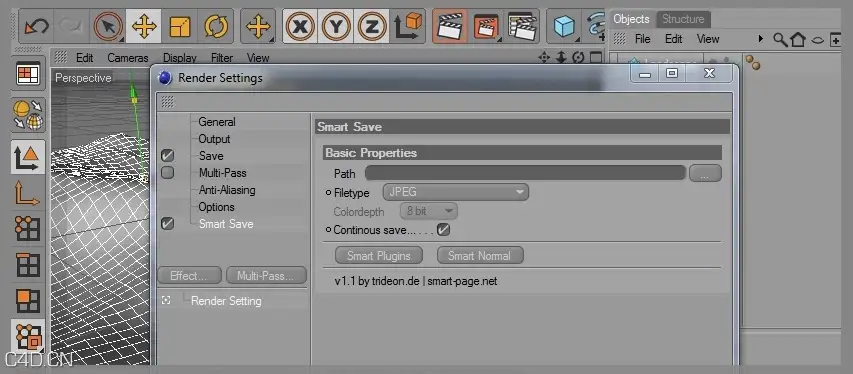Image resolution: width=853 pixels, height=374 pixels.
Task: Click the Basic Properties section header
Action: pos(522,152)
